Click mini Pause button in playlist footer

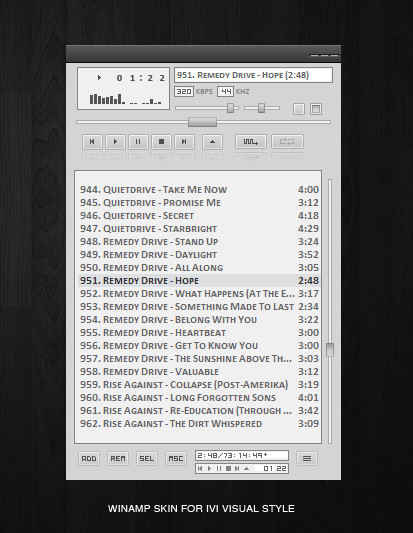point(219,468)
